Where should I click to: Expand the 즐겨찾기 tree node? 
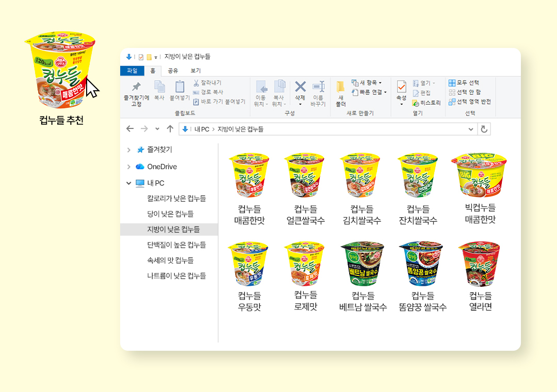[128, 150]
